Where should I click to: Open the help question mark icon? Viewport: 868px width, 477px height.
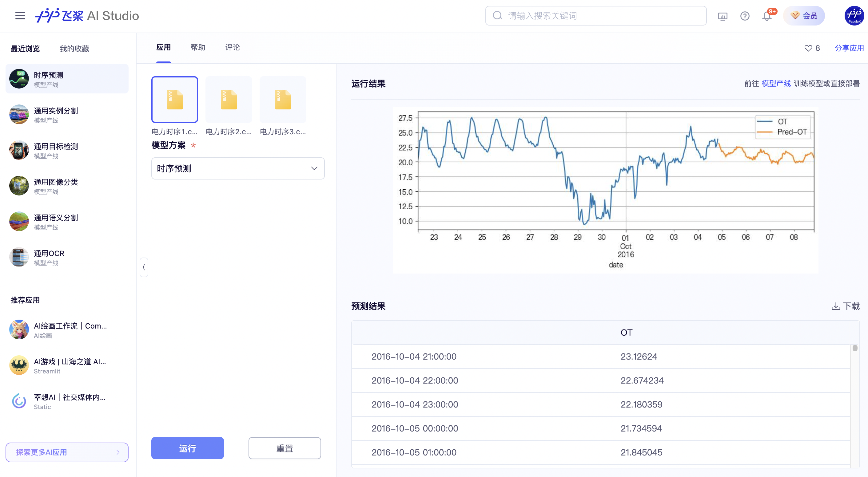point(745,16)
